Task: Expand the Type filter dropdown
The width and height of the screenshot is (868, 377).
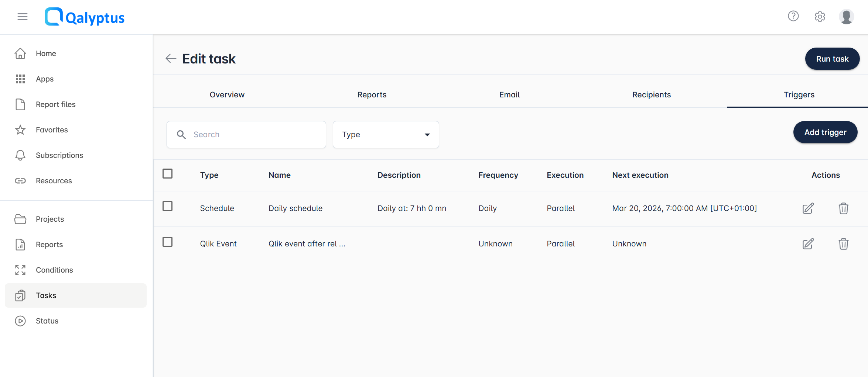Action: pyautogui.click(x=386, y=135)
